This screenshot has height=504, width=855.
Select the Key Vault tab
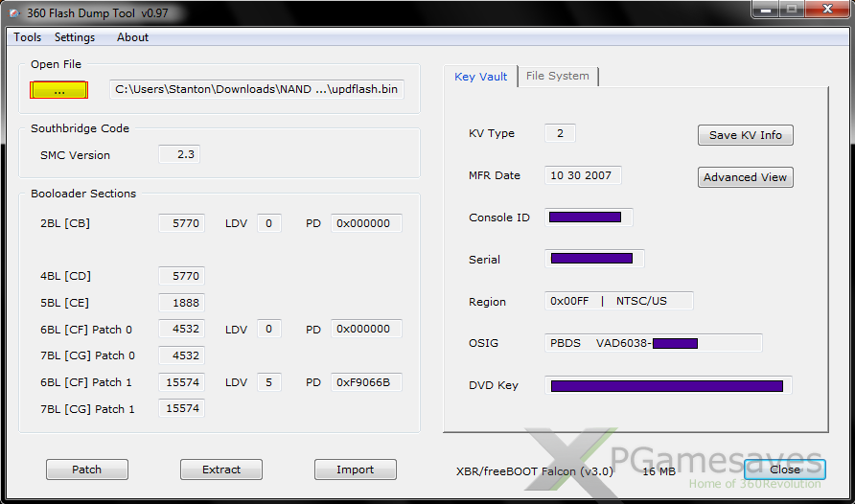(481, 77)
